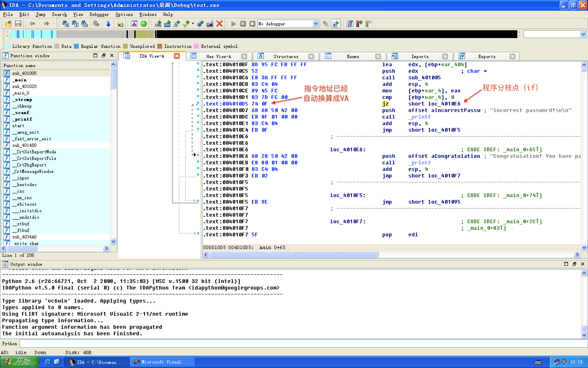This screenshot has height=368, width=588.
Task: Click the add breakpoint traffic-light icon
Action: click(359, 24)
